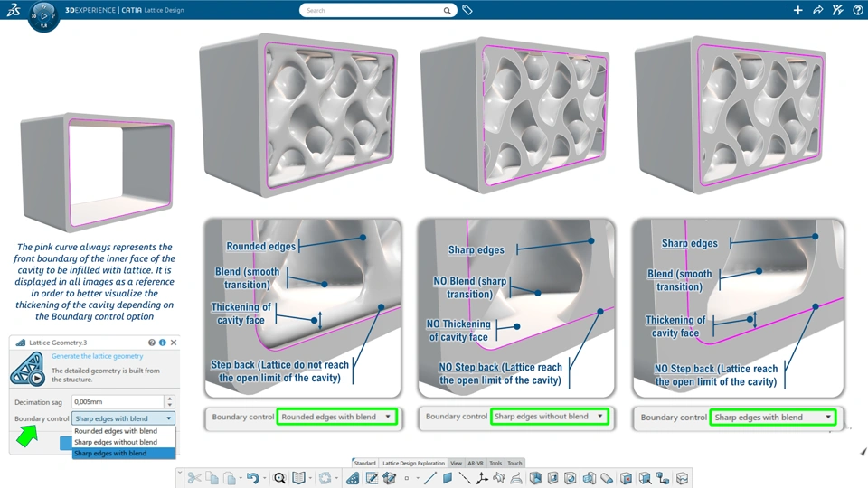The image size is (868, 488).
Task: Switch to the Touch tab
Action: coord(514,463)
